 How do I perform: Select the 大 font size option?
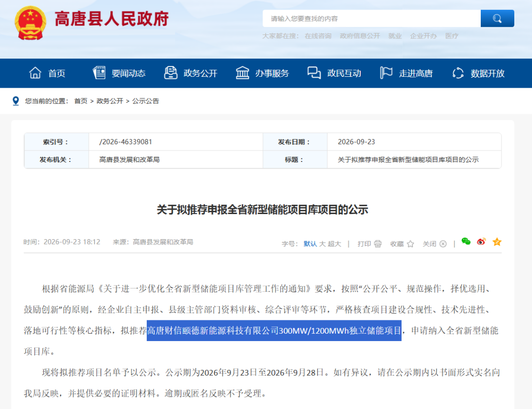(x=322, y=244)
